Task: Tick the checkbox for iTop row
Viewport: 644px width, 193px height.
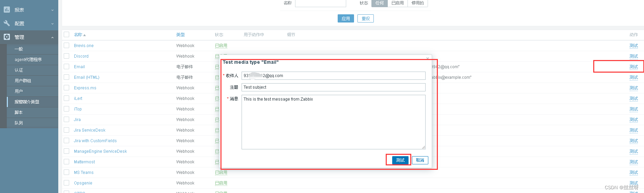Action: point(66,109)
